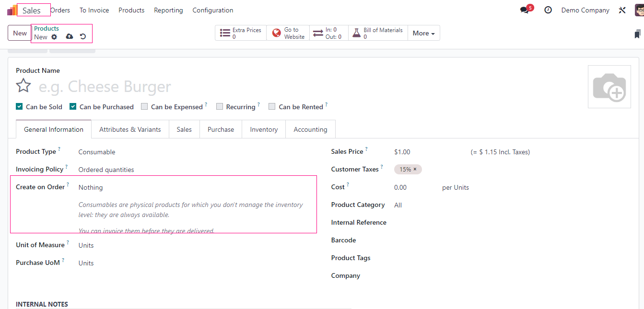
Task: Open the Reporting menu
Action: (168, 10)
